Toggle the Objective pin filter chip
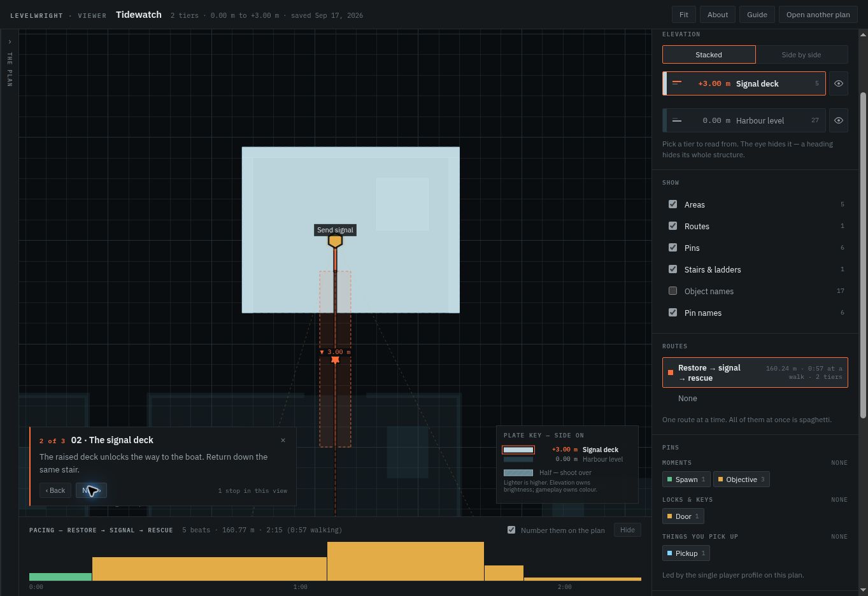This screenshot has width=868, height=596. [741, 479]
